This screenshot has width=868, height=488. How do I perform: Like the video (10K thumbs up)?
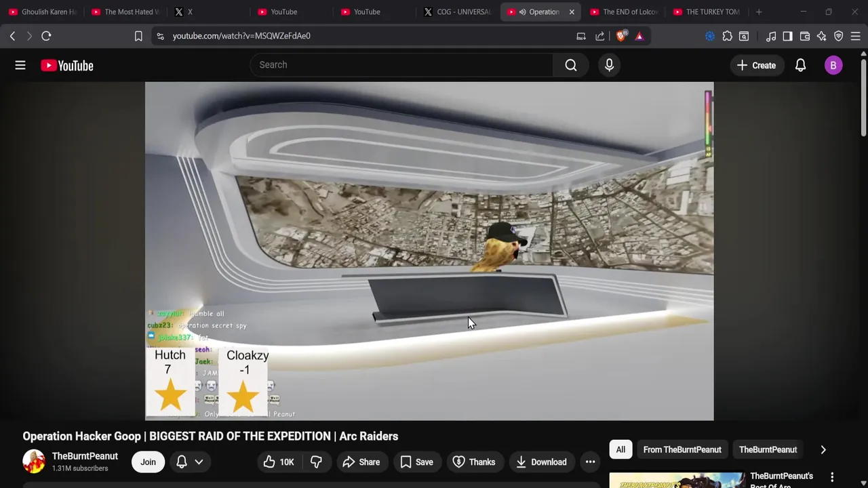[x=278, y=462]
